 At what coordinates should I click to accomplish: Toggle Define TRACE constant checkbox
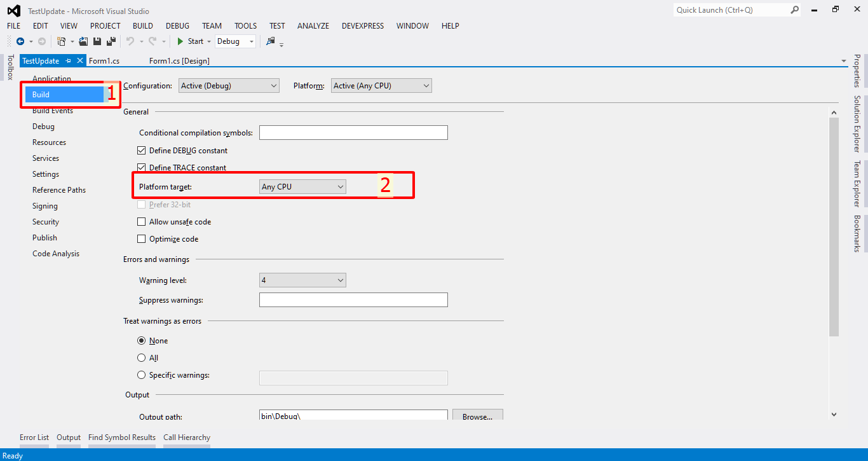[142, 167]
